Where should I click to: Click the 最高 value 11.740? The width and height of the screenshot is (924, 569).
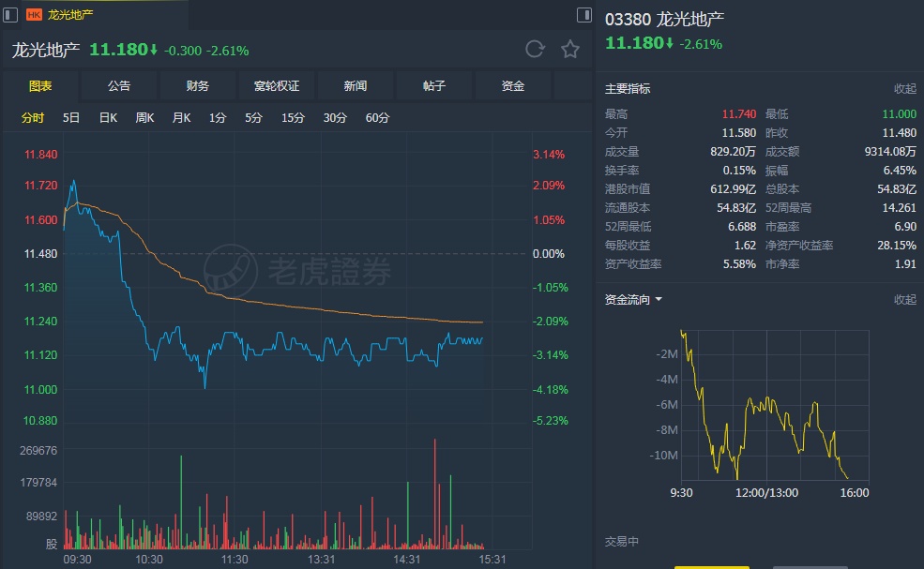pyautogui.click(x=739, y=114)
